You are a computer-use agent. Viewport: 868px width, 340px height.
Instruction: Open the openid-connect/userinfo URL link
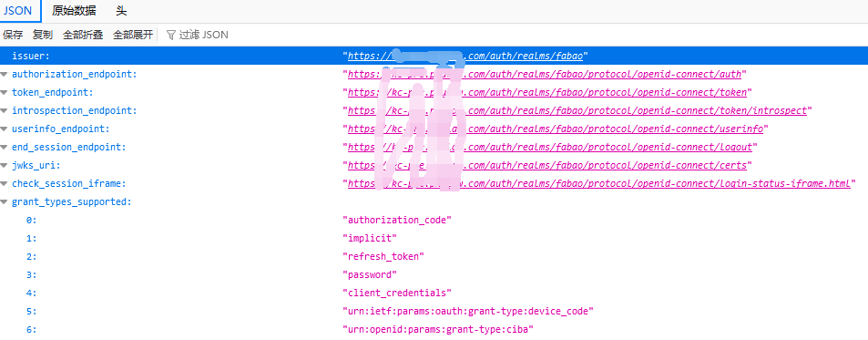pyautogui.click(x=556, y=129)
